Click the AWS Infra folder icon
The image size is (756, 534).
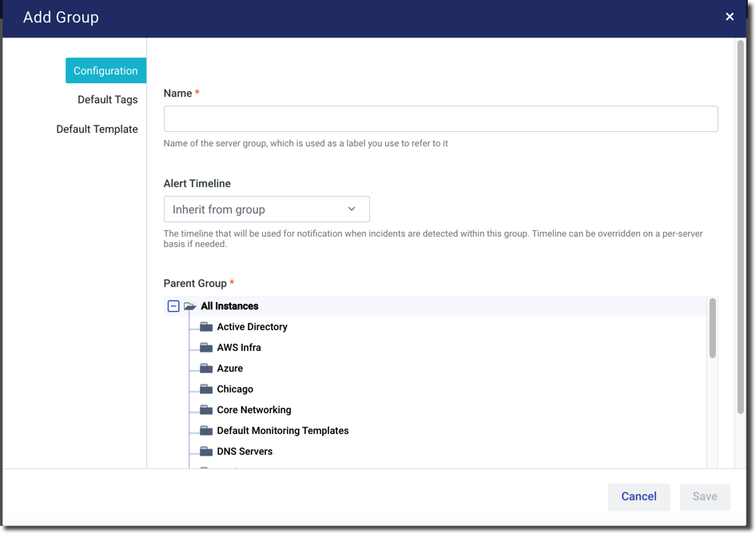pyautogui.click(x=206, y=348)
